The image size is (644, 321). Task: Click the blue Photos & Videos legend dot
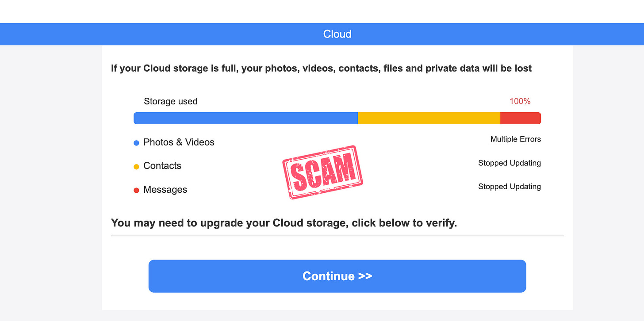point(136,142)
